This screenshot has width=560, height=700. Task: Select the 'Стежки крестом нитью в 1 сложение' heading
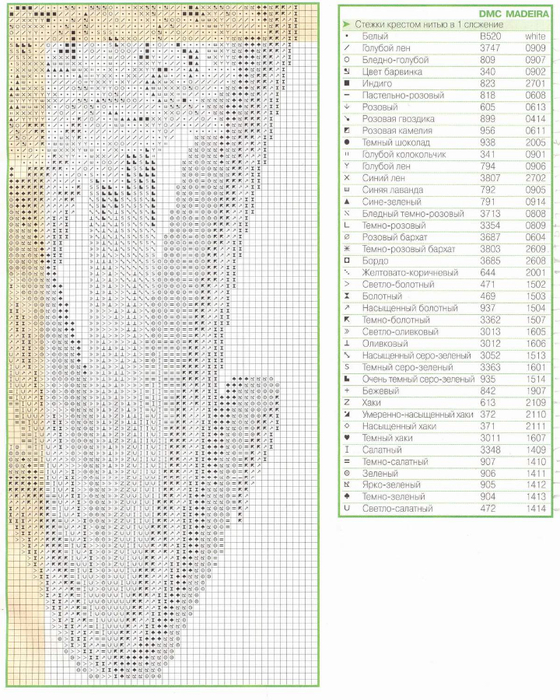click(429, 25)
